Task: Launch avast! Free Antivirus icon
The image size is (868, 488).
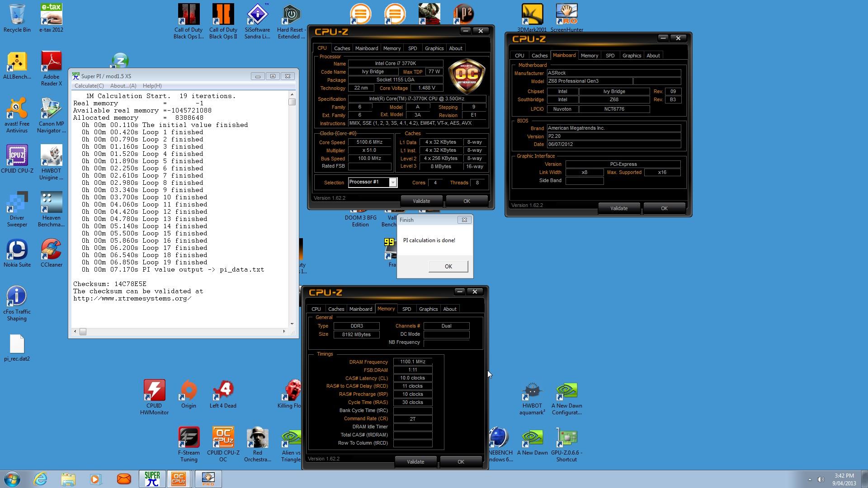Action: coord(17,116)
